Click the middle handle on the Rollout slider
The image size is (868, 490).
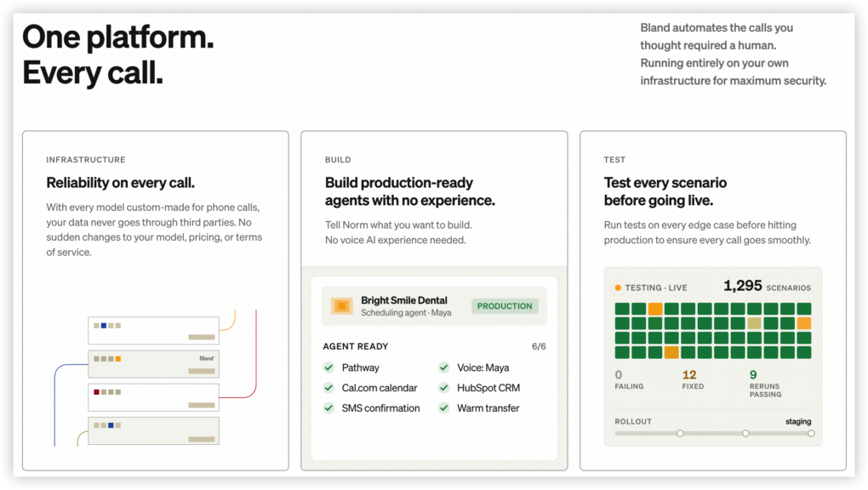point(745,433)
